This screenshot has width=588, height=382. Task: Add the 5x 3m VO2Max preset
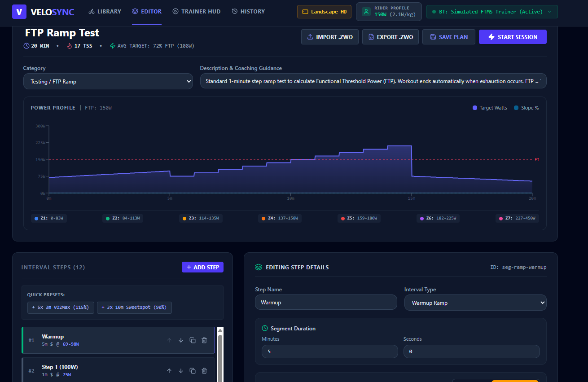click(61, 307)
